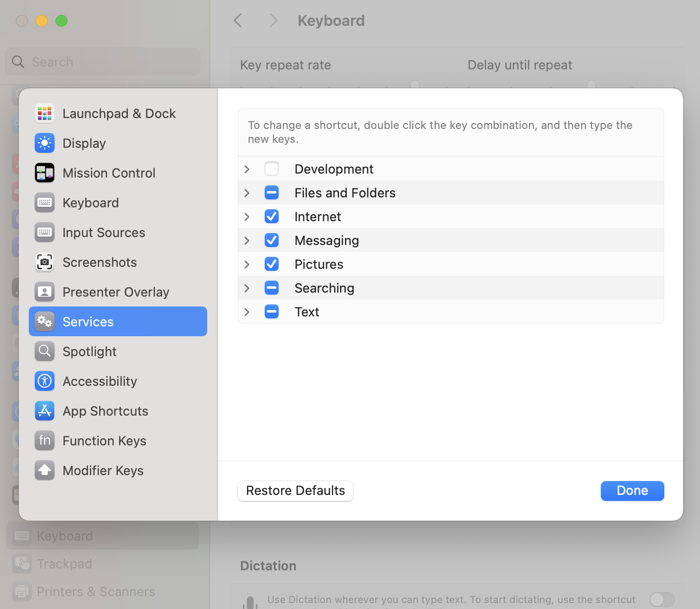Click the Keyboard icon in the sheet sidebar
This screenshot has height=609, width=700.
[x=45, y=202]
